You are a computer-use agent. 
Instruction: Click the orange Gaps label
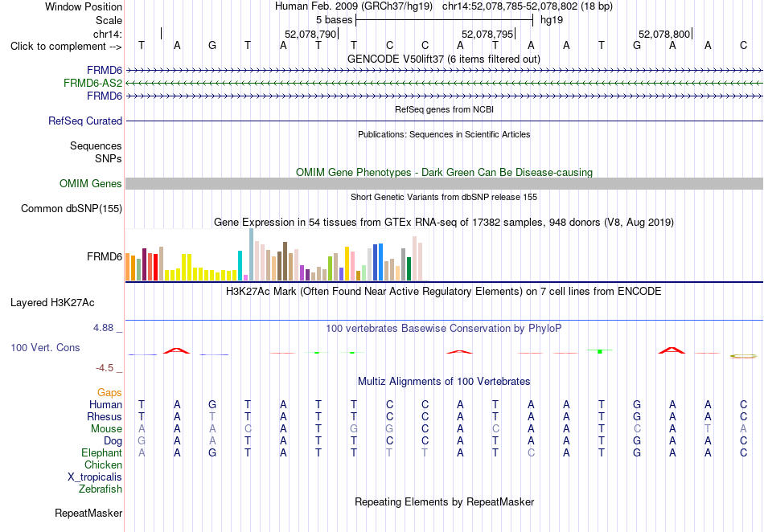coord(109,392)
